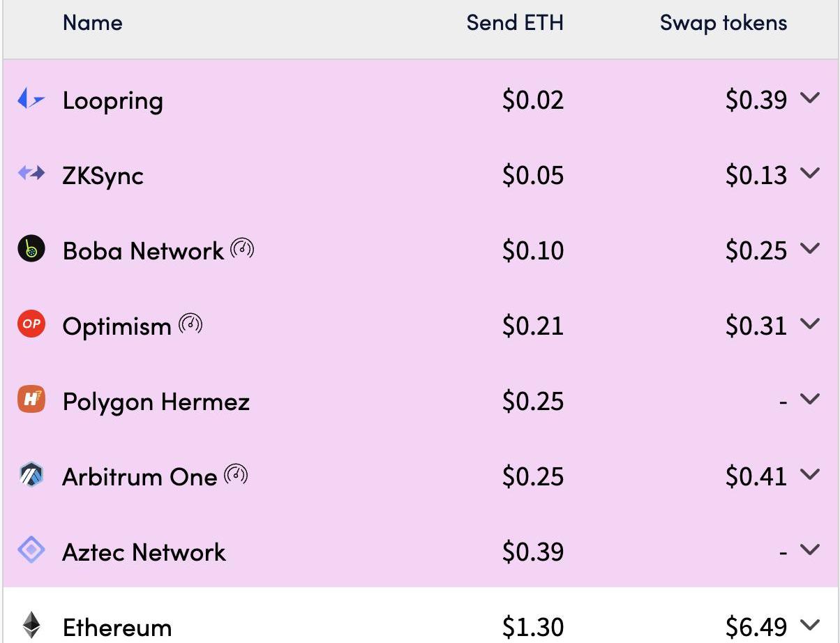Sort by the Swap tokens column header
The width and height of the screenshot is (840, 643).
click(723, 23)
